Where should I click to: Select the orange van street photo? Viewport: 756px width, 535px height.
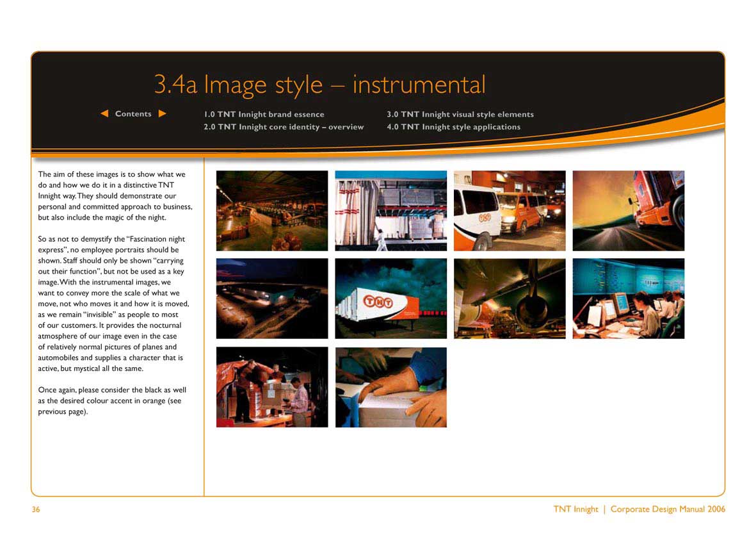pyautogui.click(x=509, y=210)
